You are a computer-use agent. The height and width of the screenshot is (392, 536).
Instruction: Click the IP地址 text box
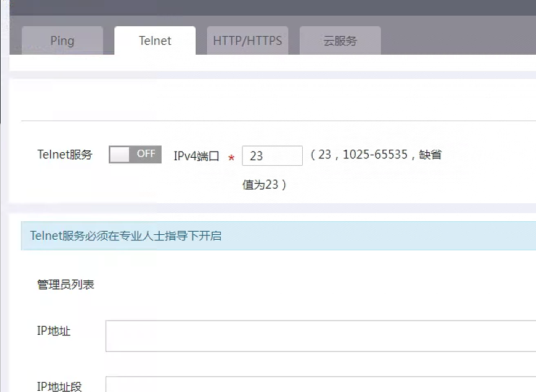pyautogui.click(x=321, y=336)
